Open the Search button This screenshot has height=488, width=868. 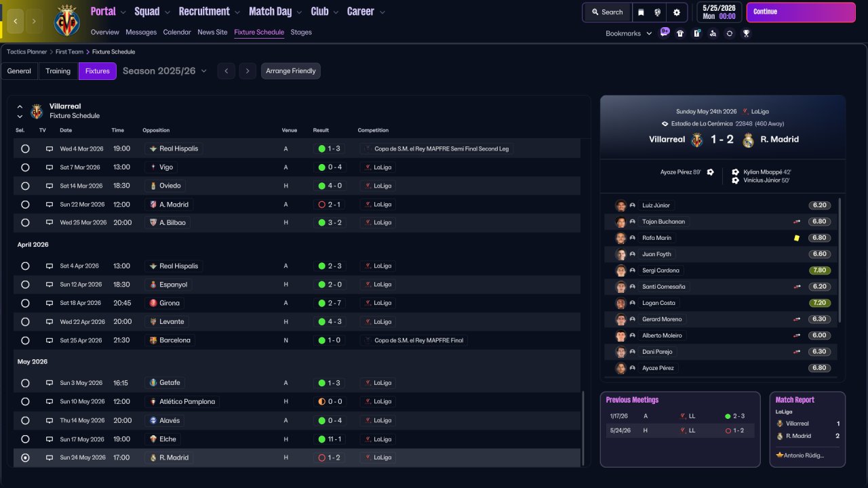607,12
